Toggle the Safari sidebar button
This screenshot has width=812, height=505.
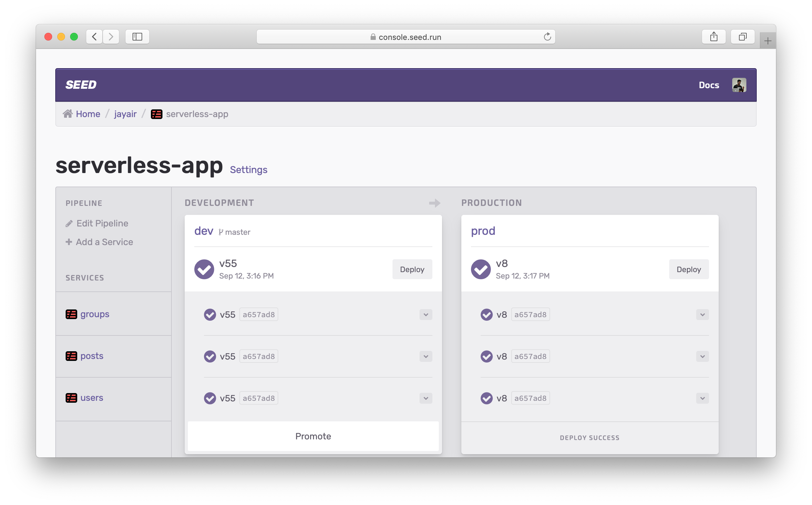[137, 36]
